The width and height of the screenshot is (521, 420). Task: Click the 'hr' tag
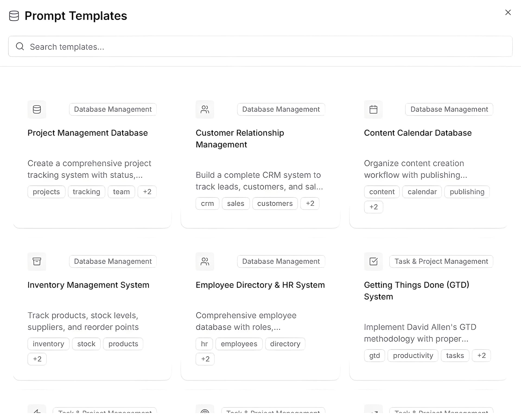pos(204,344)
